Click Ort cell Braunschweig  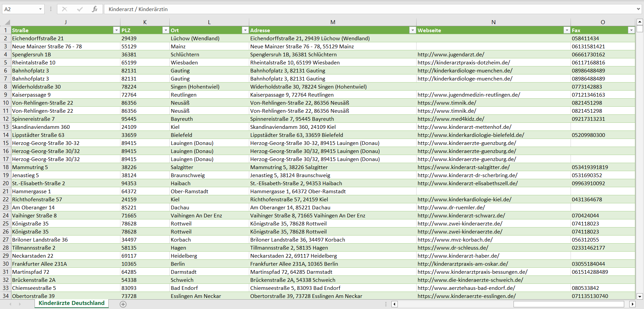tap(209, 175)
